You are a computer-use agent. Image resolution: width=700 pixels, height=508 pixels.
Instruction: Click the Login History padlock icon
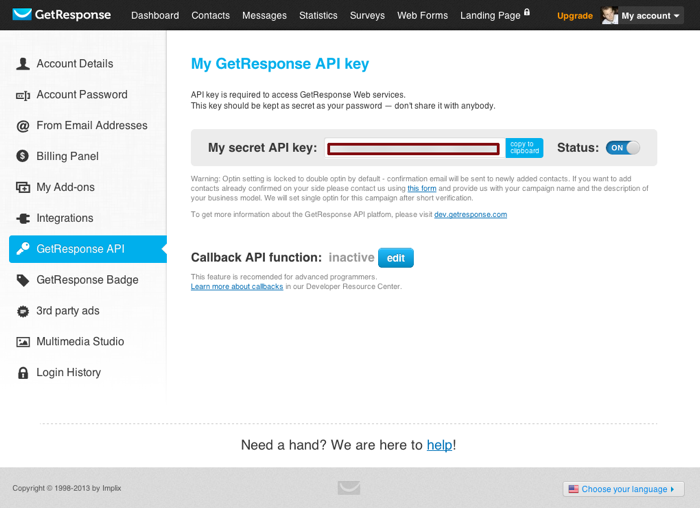click(x=23, y=373)
